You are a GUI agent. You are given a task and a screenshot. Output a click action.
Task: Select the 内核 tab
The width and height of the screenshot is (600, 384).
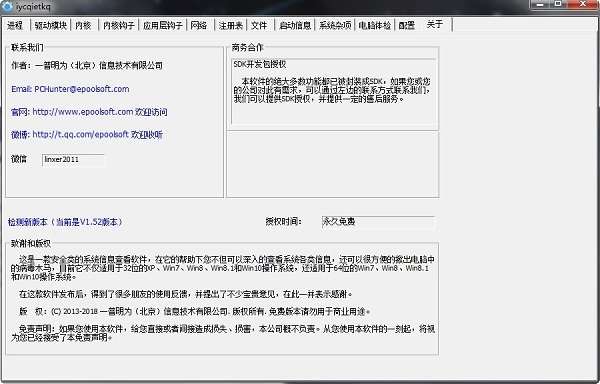[84, 25]
